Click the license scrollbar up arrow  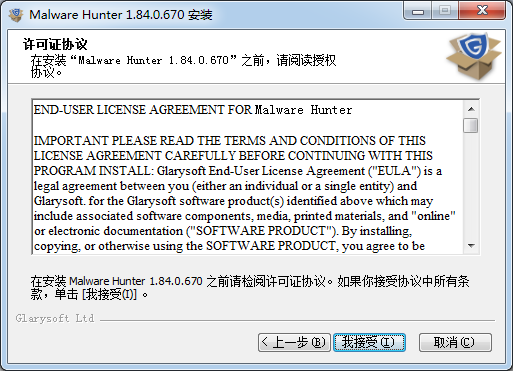[471, 109]
